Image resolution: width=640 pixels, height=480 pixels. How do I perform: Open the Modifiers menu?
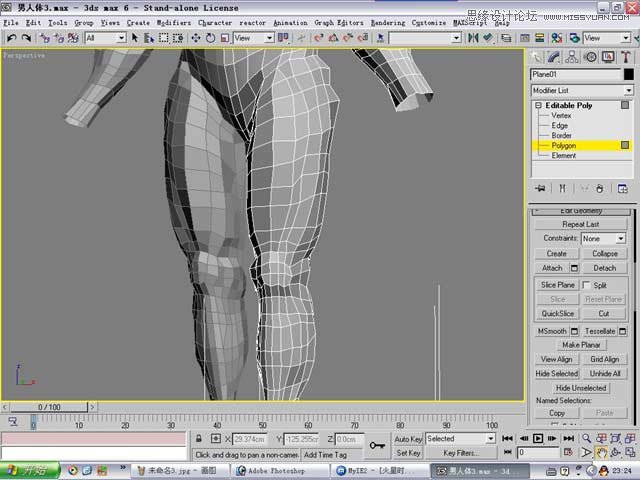pos(174,22)
